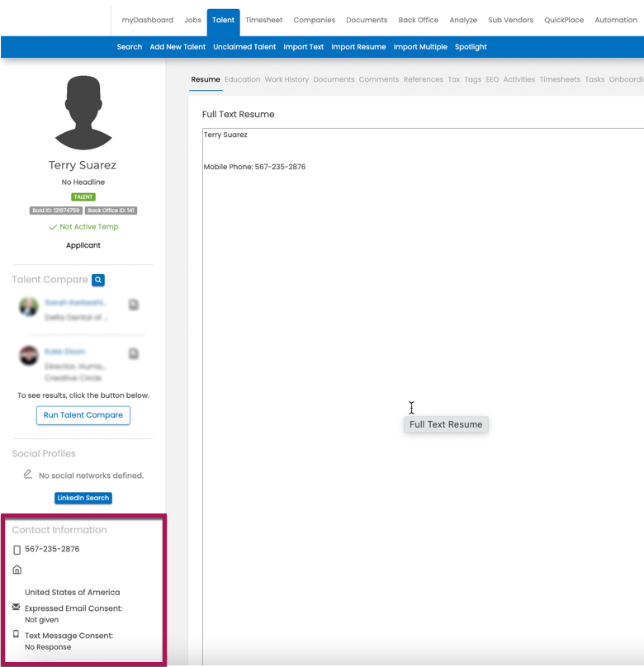This screenshot has height=667, width=644.
Task: Click Add New Talent
Action: tap(178, 47)
